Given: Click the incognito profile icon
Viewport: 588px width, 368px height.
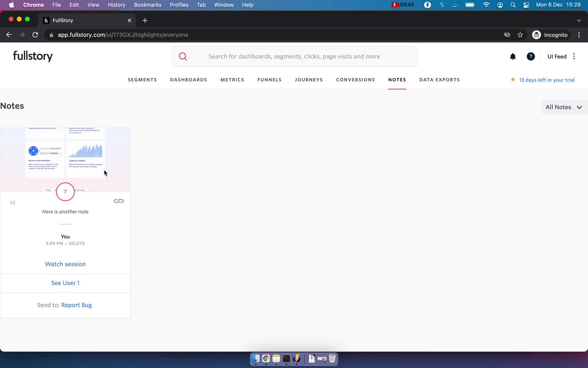Looking at the screenshot, I should click(537, 35).
